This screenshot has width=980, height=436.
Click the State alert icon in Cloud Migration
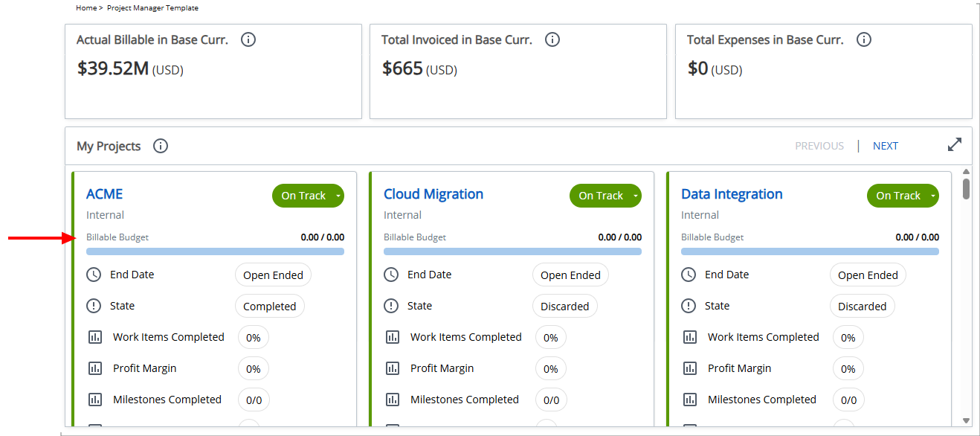391,306
